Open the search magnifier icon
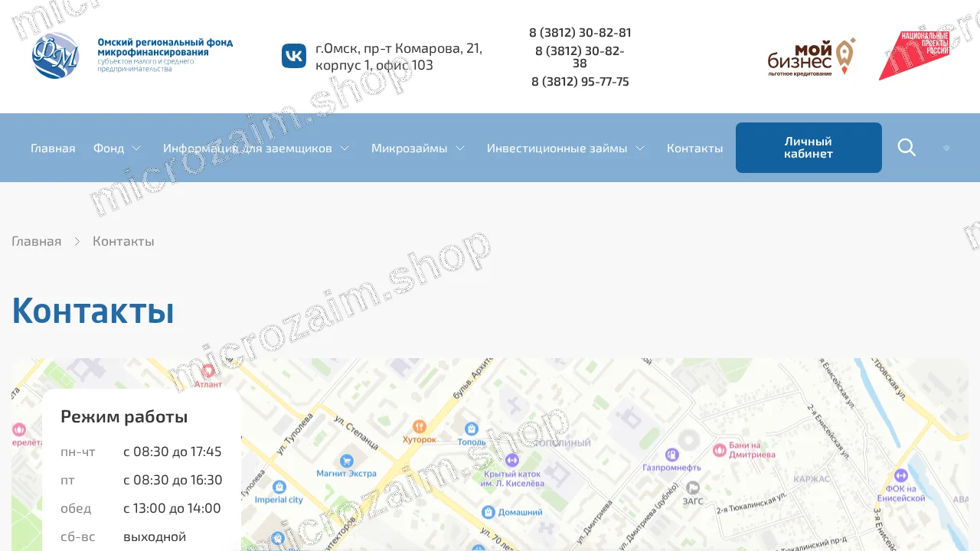 [x=906, y=148]
